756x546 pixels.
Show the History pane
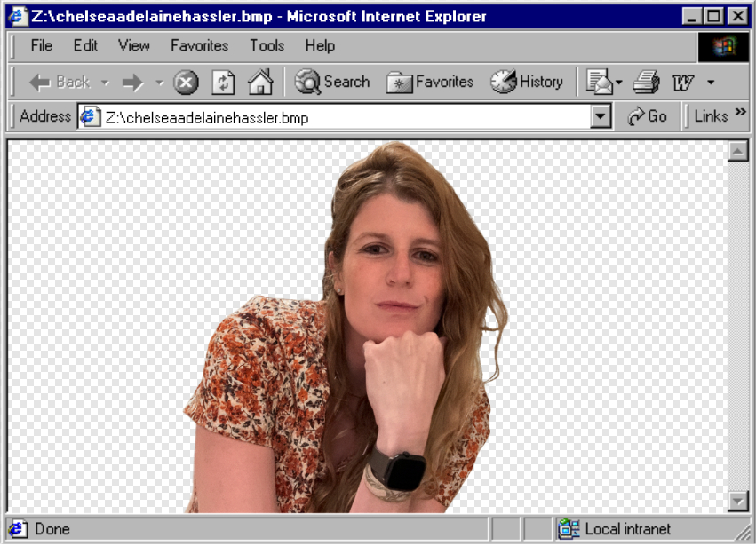tap(527, 83)
